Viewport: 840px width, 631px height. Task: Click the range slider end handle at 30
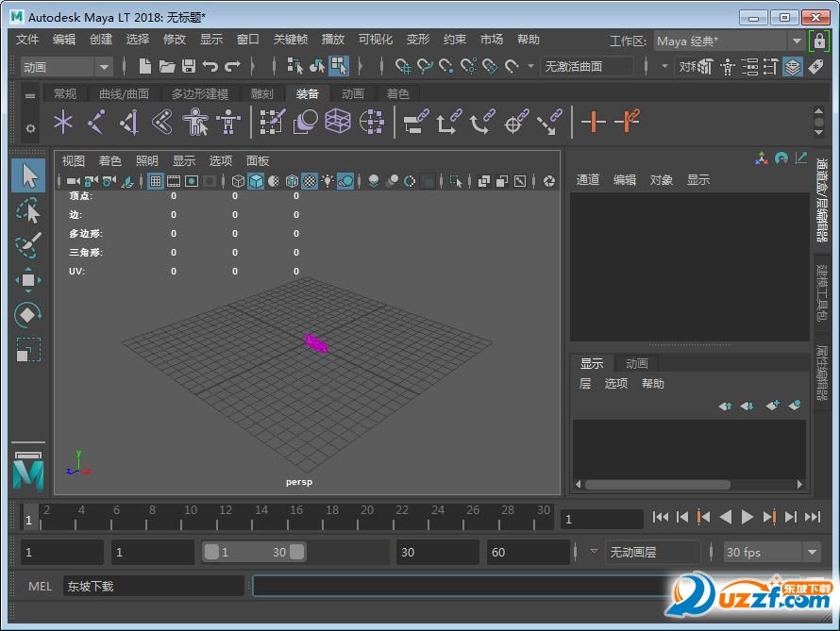[x=296, y=552]
